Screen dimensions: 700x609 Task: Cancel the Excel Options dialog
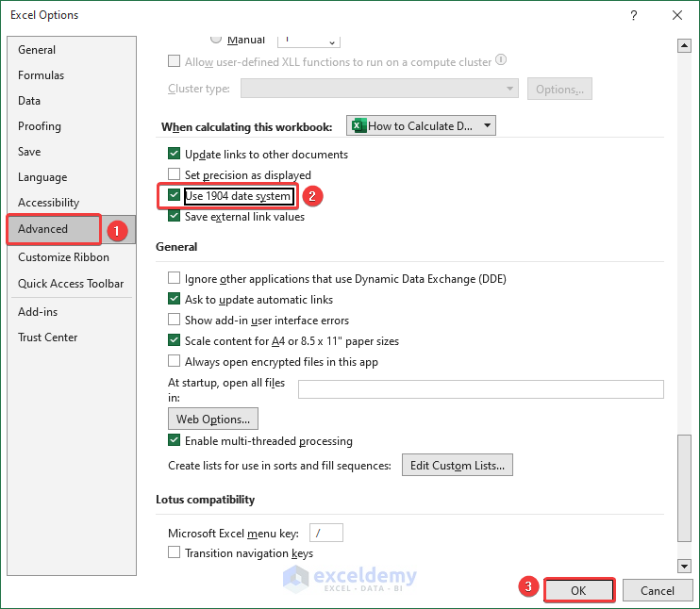pyautogui.click(x=657, y=590)
